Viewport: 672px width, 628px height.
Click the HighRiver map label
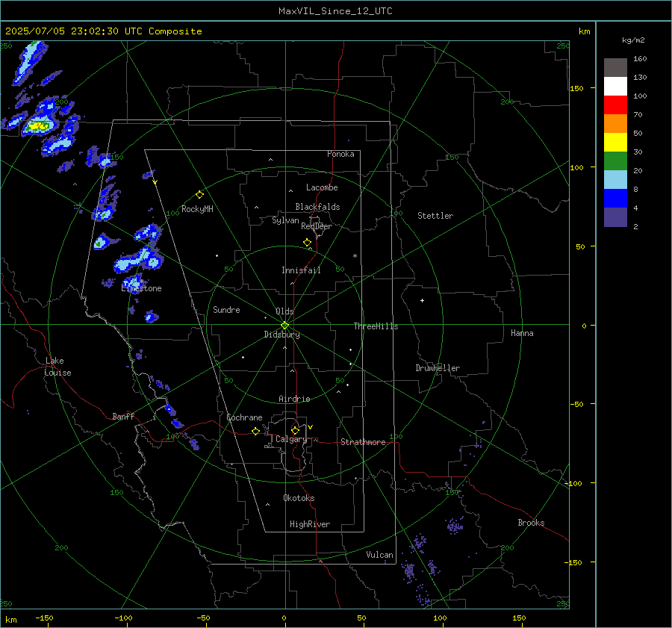(310, 524)
